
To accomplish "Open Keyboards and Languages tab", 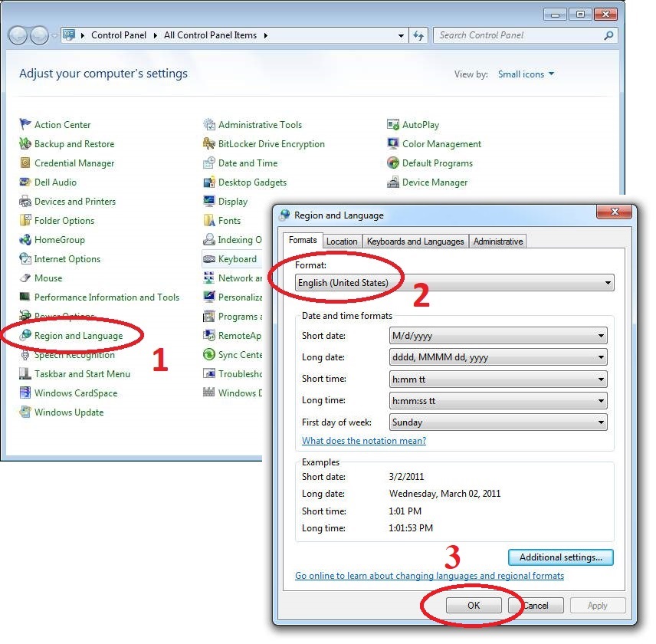I will tap(415, 242).
